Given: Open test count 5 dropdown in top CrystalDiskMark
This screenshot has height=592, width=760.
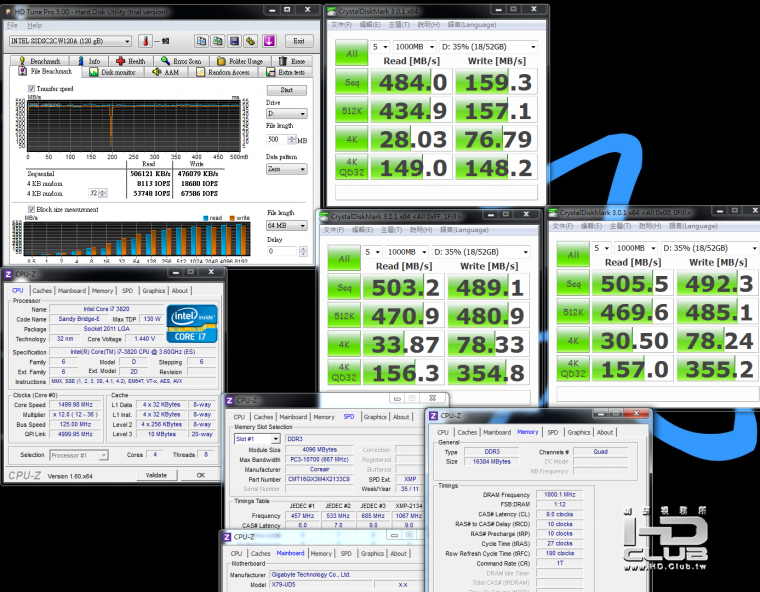Looking at the screenshot, I should [380, 47].
